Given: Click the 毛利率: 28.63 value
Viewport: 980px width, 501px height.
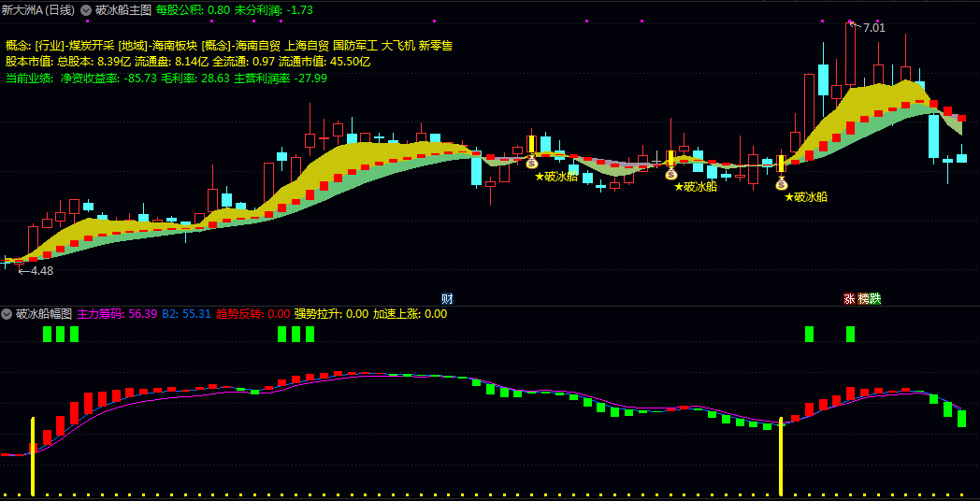Looking at the screenshot, I should (x=195, y=79).
